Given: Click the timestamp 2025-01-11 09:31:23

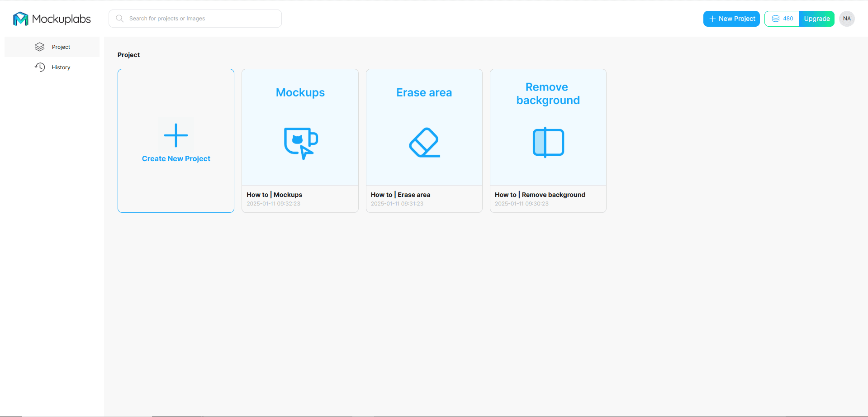Looking at the screenshot, I should pyautogui.click(x=397, y=204).
